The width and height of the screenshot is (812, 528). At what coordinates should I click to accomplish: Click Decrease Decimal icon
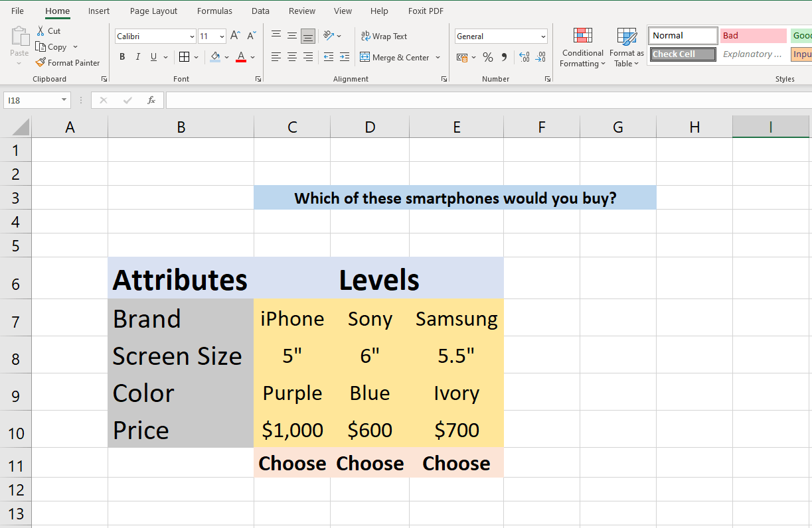pyautogui.click(x=541, y=58)
